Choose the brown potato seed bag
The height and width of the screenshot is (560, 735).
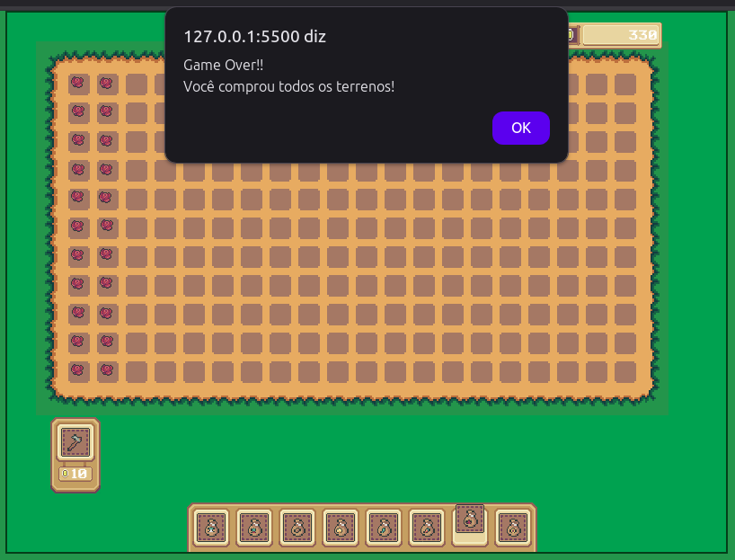tap(297, 528)
